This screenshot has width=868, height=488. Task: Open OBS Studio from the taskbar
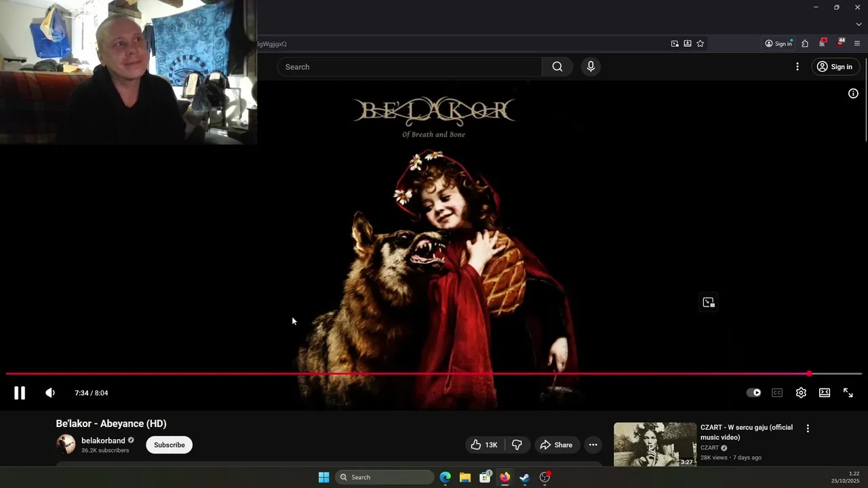(545, 477)
